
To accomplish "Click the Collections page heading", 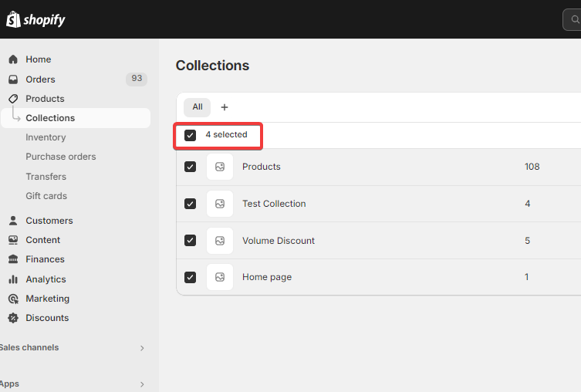I will coord(212,66).
